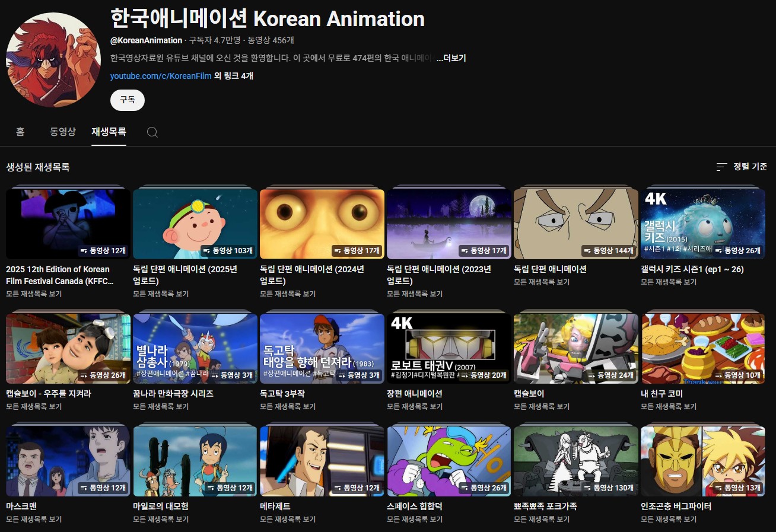Image resolution: width=776 pixels, height=532 pixels.
Task: Open 외 링크 4개 additional links
Action: [x=234, y=76]
